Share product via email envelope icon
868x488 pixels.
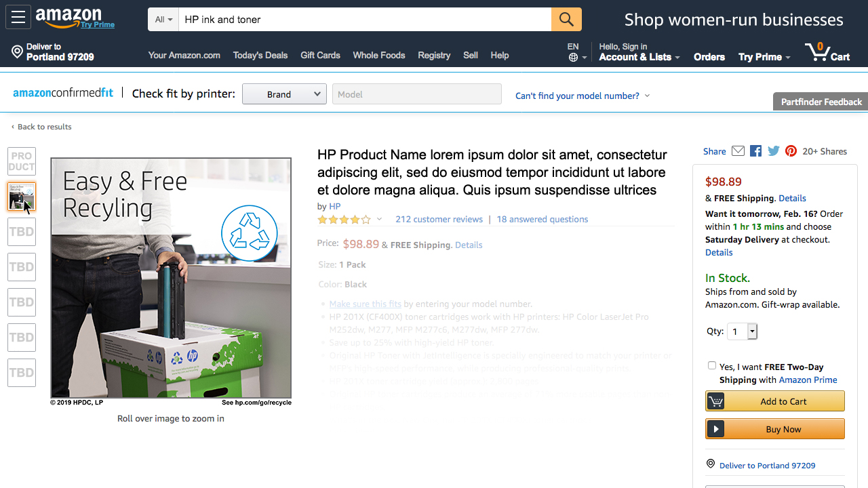738,151
